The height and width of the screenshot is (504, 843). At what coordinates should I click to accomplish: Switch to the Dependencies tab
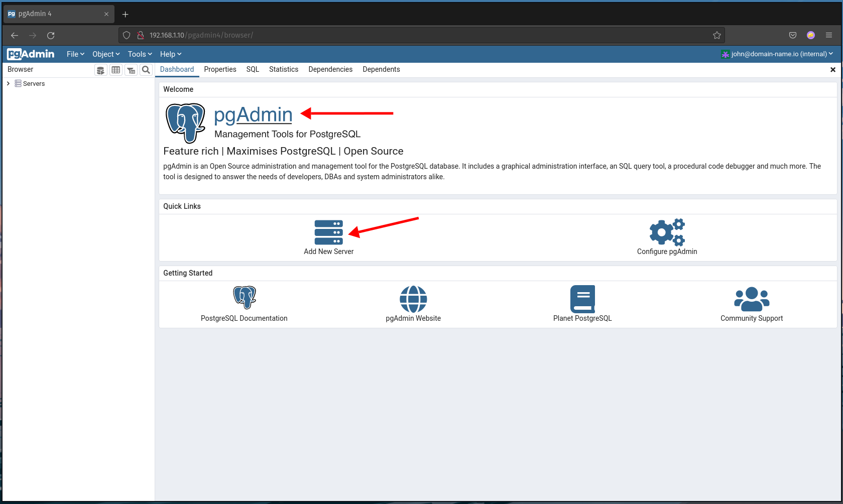tap(330, 70)
